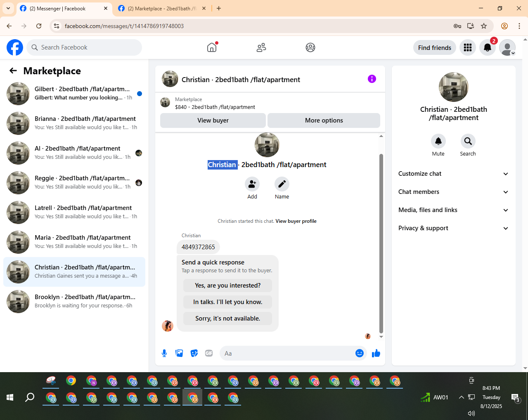This screenshot has width=528, height=420.
Task: Click address bar URL
Action: point(124,26)
